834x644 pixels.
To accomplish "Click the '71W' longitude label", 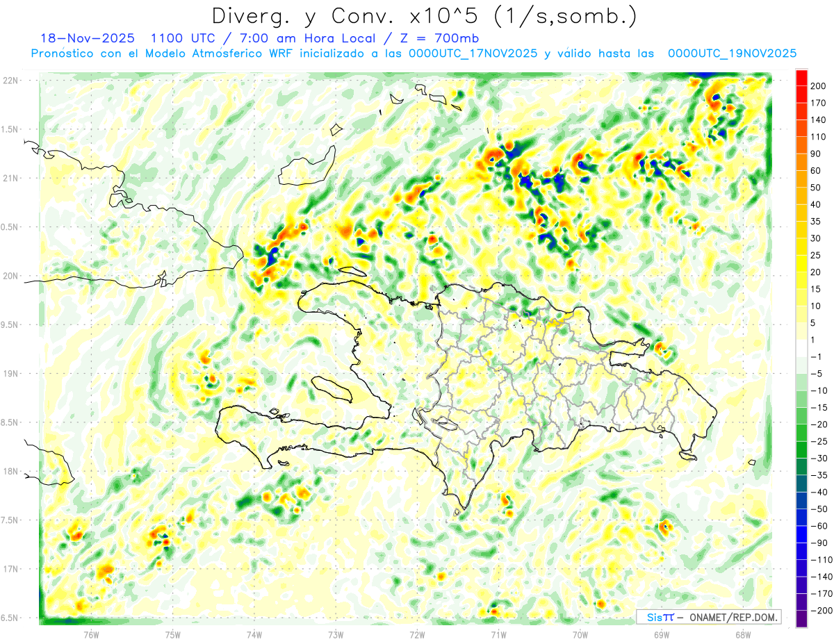I will pos(498,634).
